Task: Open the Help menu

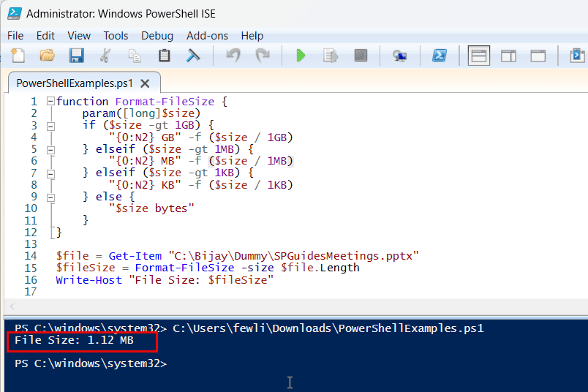Action: 252,36
